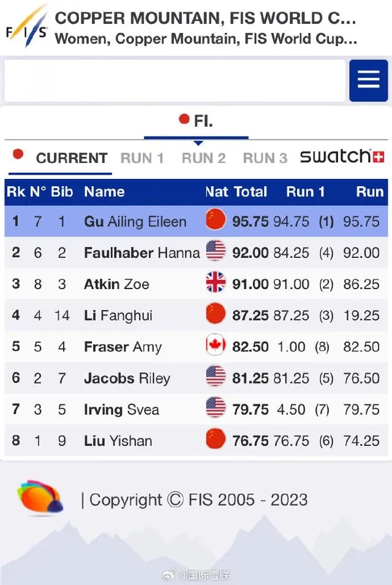
Task: Open Li Fanghui athlete link
Action: pos(118,315)
